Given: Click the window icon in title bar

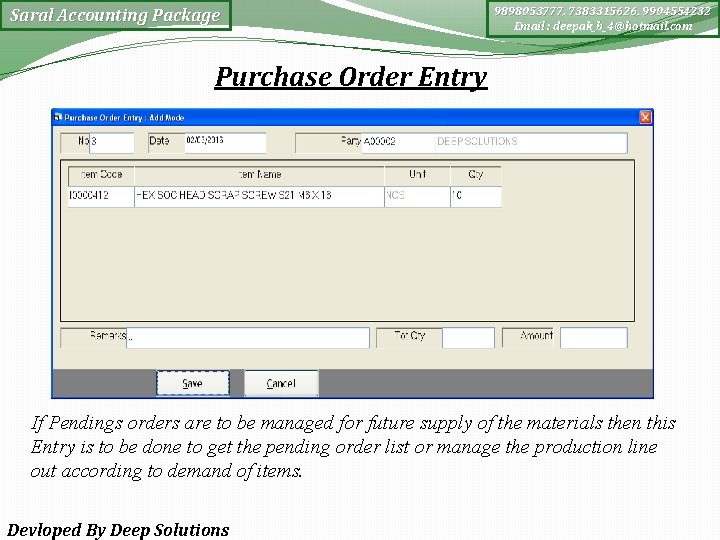Looking at the screenshot, I should point(58,117).
